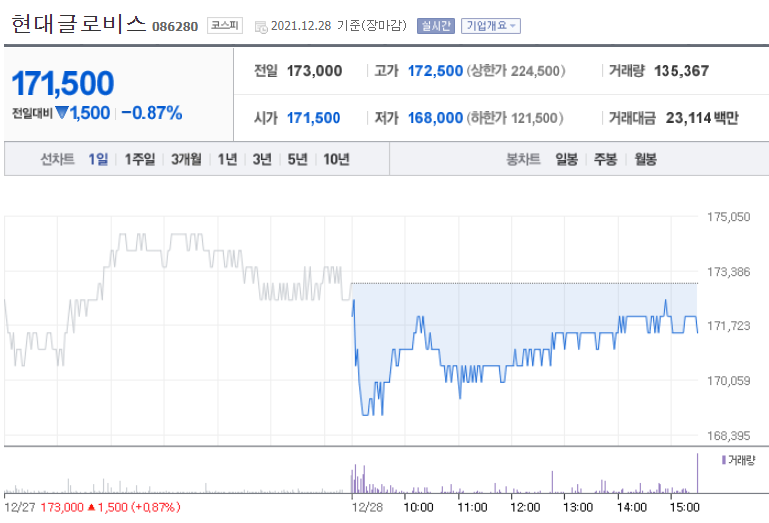
Task: Click the down-arrow change indicator 1,500
Action: (82, 113)
